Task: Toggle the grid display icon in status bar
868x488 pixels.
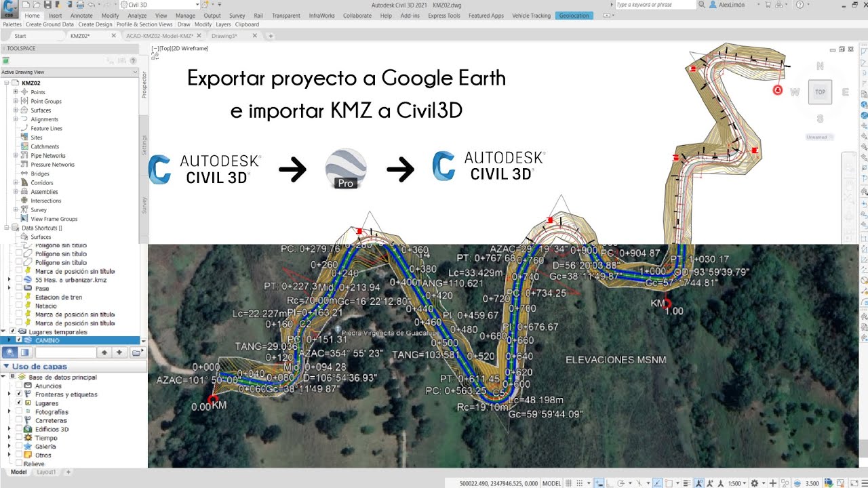Action: tap(570, 483)
